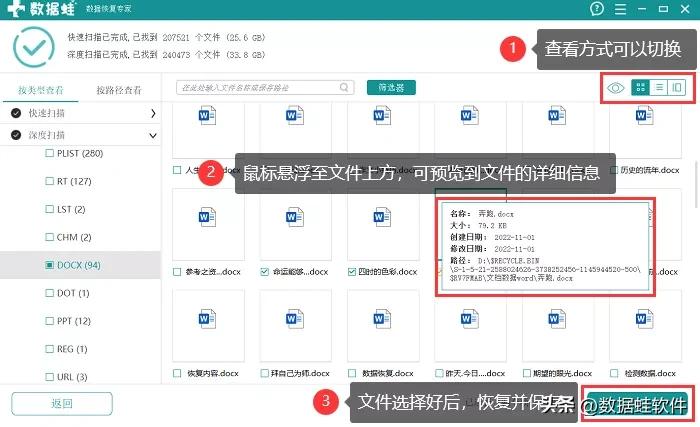Minimize the 数据蛙 window
This screenshot has width=700, height=427.
pyautogui.click(x=642, y=9)
